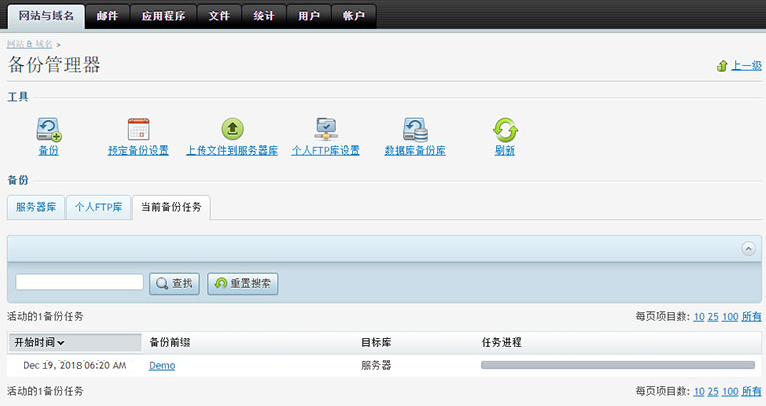The image size is (766, 406).
Task: Click the Dec 19, 2018 06:20 AM cell
Action: click(x=74, y=365)
